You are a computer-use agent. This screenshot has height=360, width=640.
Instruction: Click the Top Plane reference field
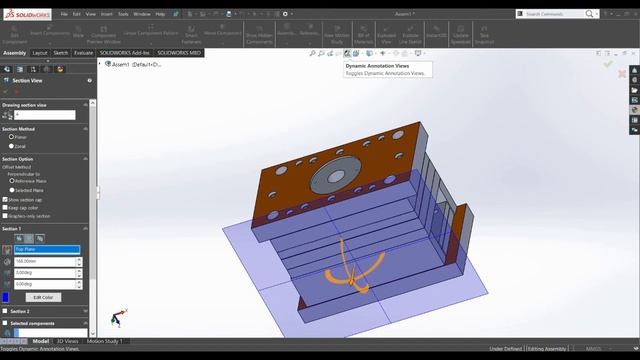47,249
